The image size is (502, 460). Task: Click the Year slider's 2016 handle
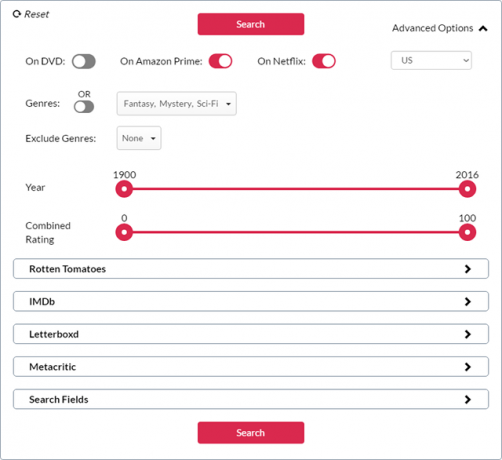pos(467,189)
